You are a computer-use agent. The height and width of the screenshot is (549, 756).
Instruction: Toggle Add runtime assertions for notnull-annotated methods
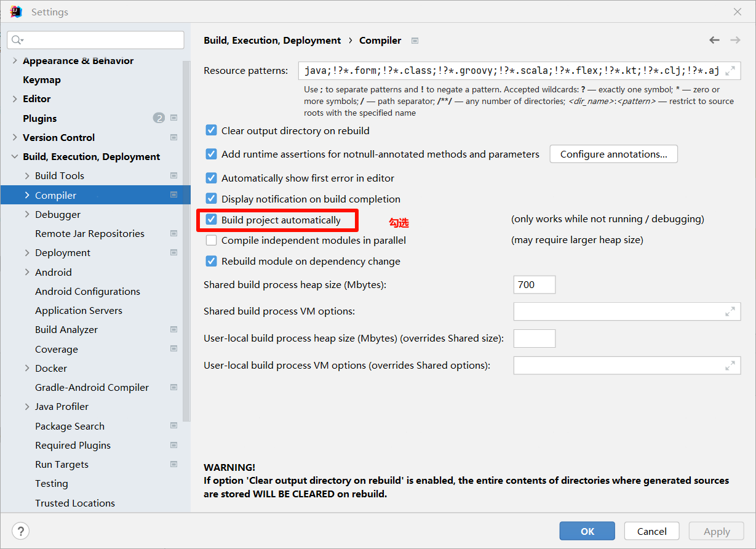tap(211, 154)
